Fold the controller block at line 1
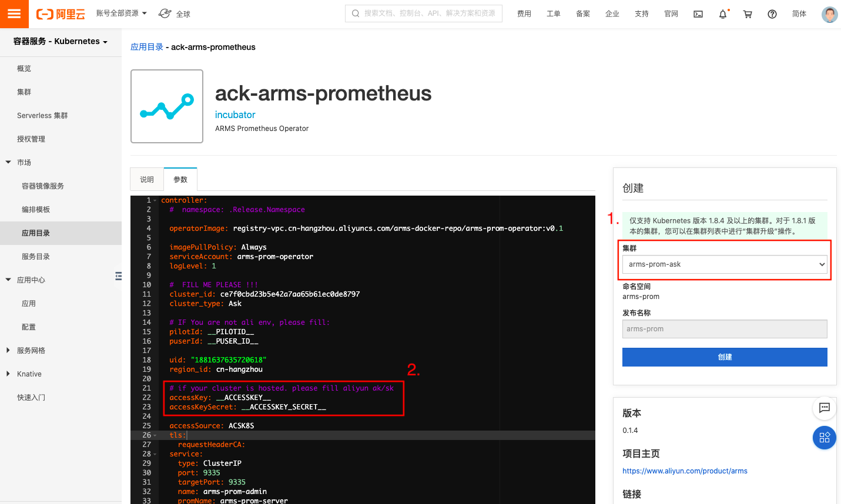The image size is (841, 504). pos(155,200)
